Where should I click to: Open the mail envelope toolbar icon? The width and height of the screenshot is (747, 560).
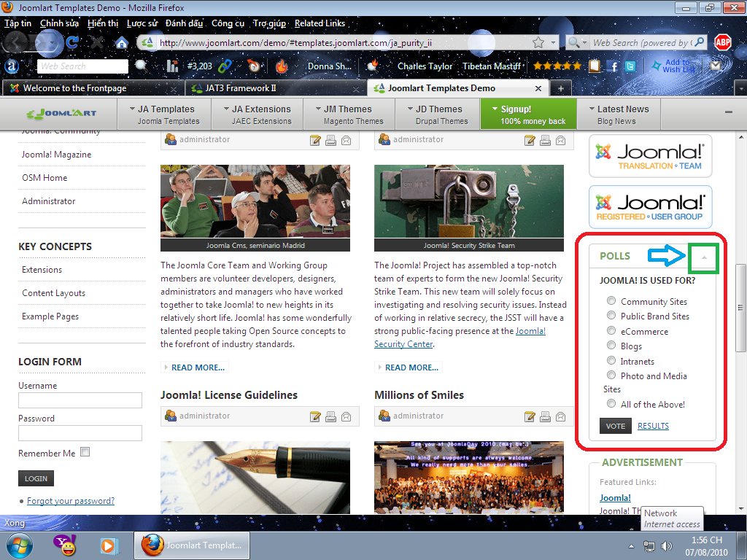pos(716,66)
